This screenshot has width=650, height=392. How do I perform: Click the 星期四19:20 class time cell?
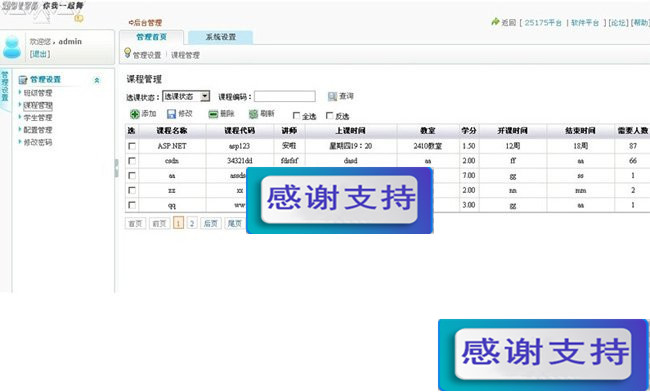(351, 146)
